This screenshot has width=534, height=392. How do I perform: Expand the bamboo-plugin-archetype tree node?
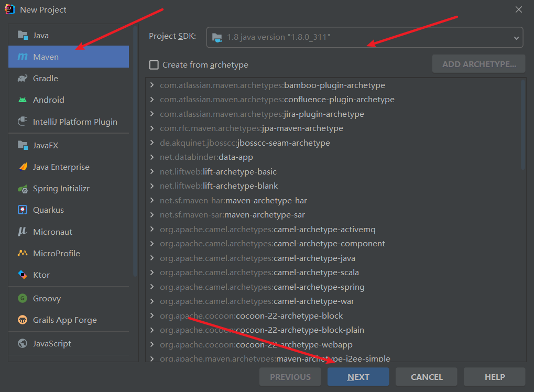click(x=152, y=85)
